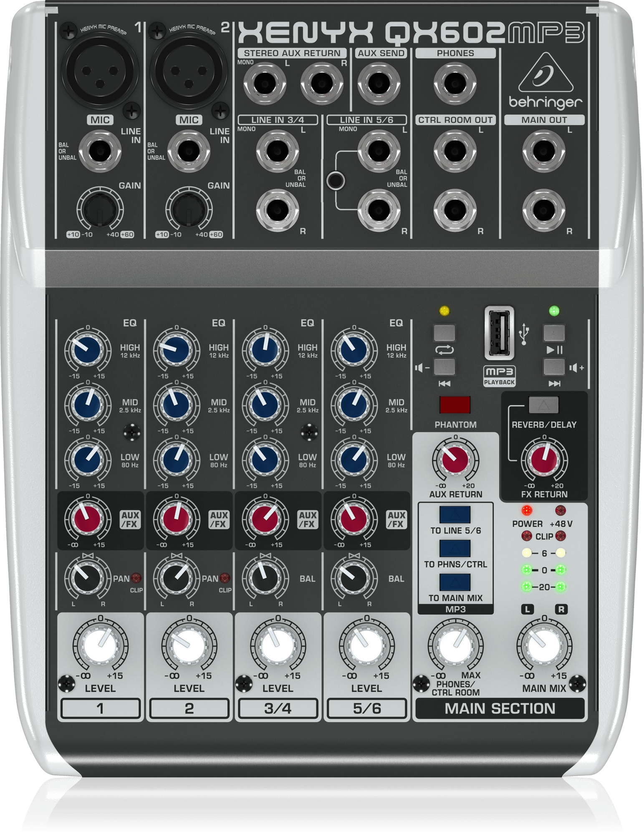Viewport: 644px width, 835px height.
Task: Click the Stereo Aux Return L jack
Action: 265,83
